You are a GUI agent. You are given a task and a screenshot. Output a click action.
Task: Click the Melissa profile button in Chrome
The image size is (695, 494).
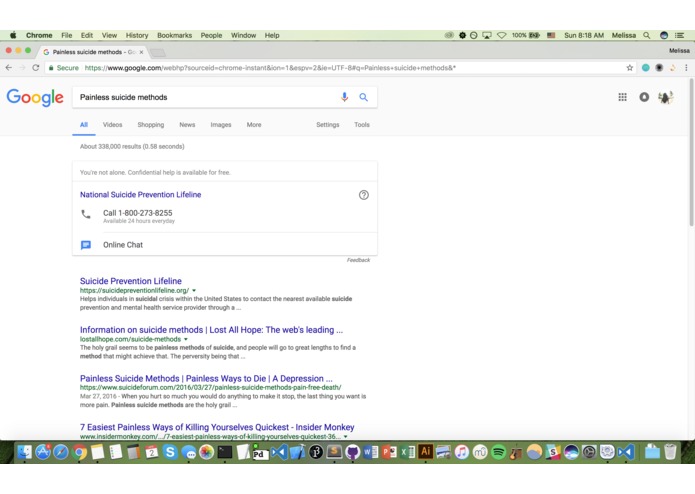pos(679,51)
